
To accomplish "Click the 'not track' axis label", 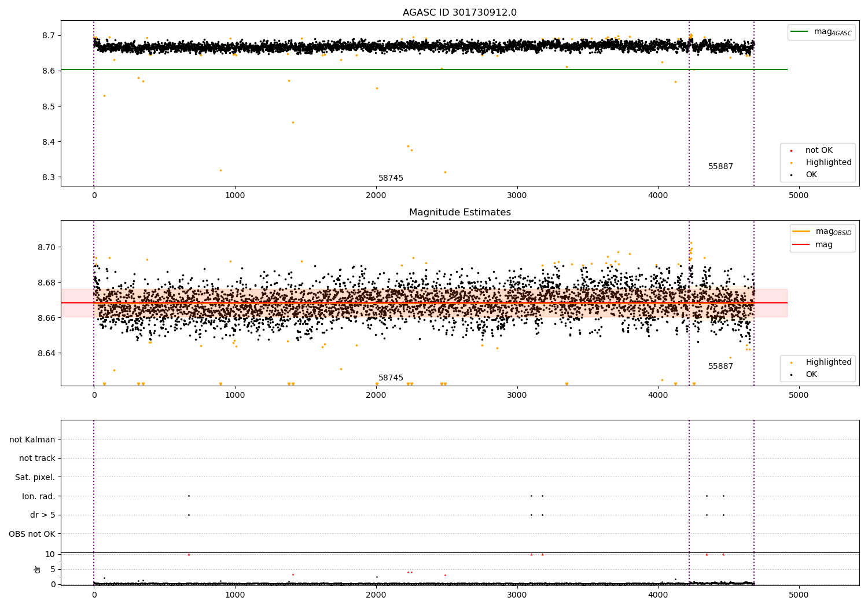I will click(x=37, y=459).
